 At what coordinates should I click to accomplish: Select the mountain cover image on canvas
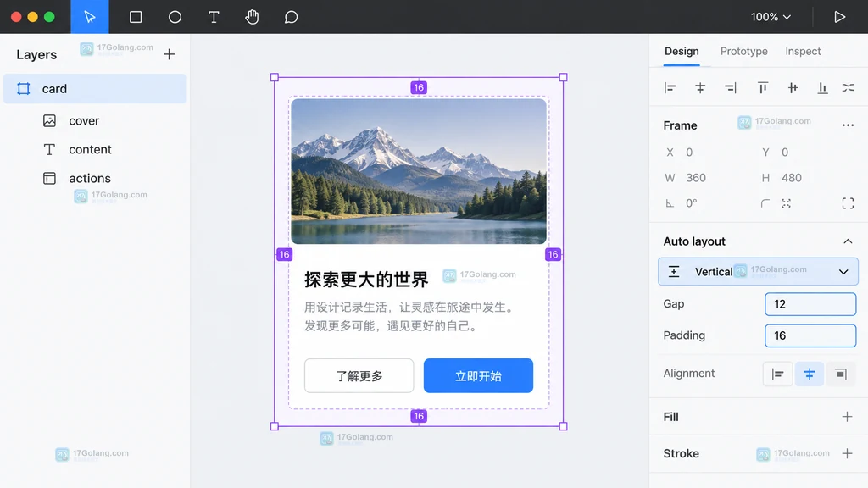(x=419, y=171)
